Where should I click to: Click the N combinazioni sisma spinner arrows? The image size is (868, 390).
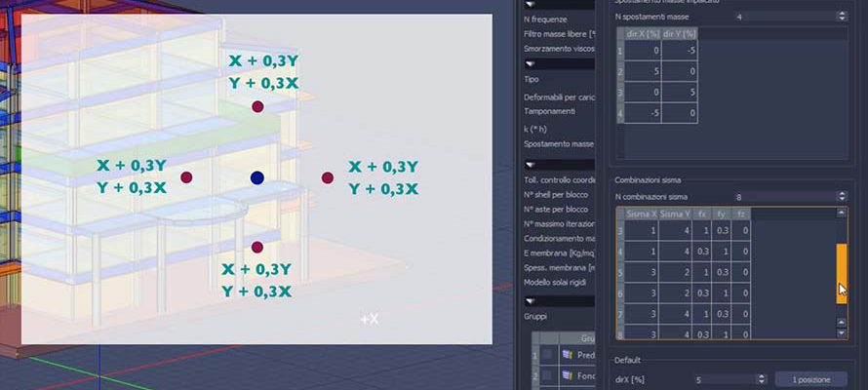(842, 196)
